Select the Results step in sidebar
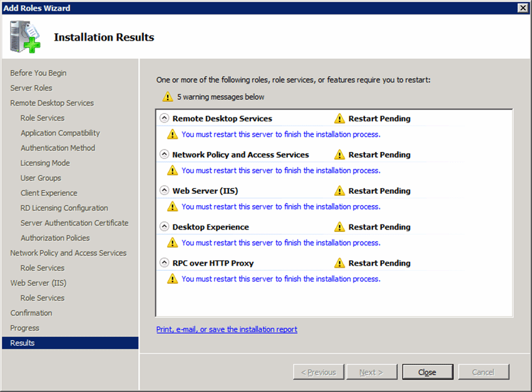The width and height of the screenshot is (532, 392). (x=23, y=343)
